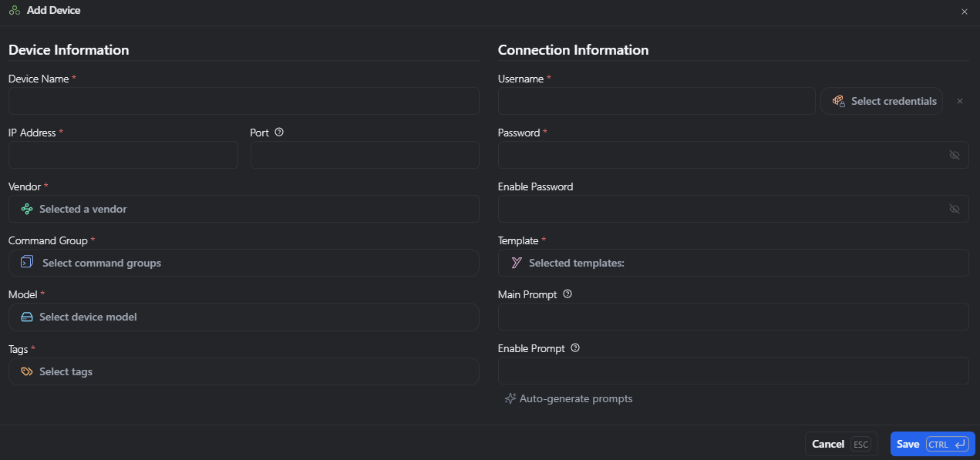Cancel adding the device
Image resolution: width=980 pixels, height=460 pixels.
(841, 444)
